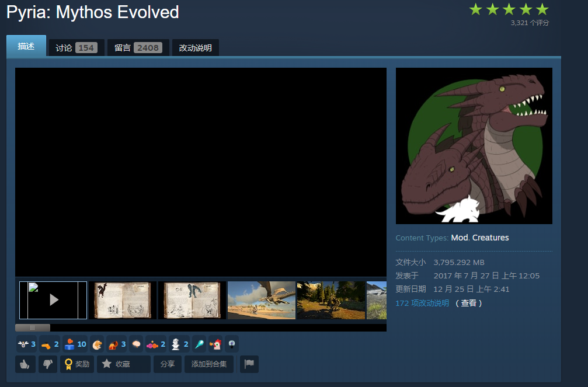Open the 添加到合集 add to collection menu
The height and width of the screenshot is (387, 588).
[x=209, y=364]
